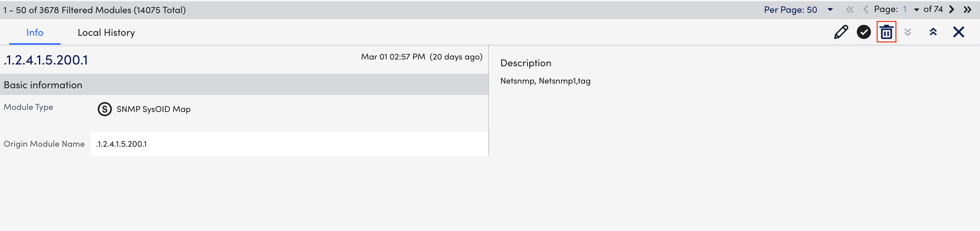Click the double chevron down icon
Image resolution: width=980 pixels, height=231 pixels.
(908, 32)
